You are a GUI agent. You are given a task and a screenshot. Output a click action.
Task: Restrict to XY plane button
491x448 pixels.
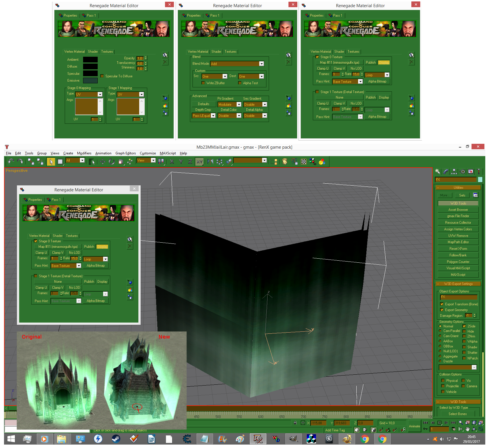point(199,162)
